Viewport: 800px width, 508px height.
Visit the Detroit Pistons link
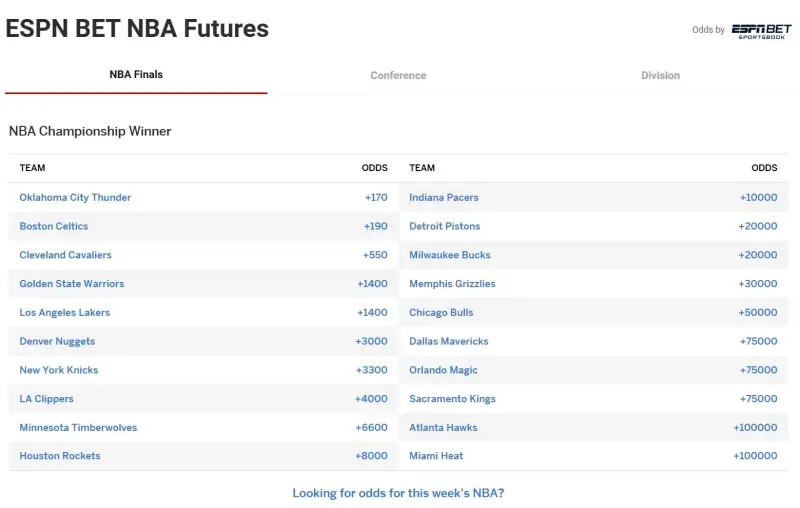[x=444, y=226]
